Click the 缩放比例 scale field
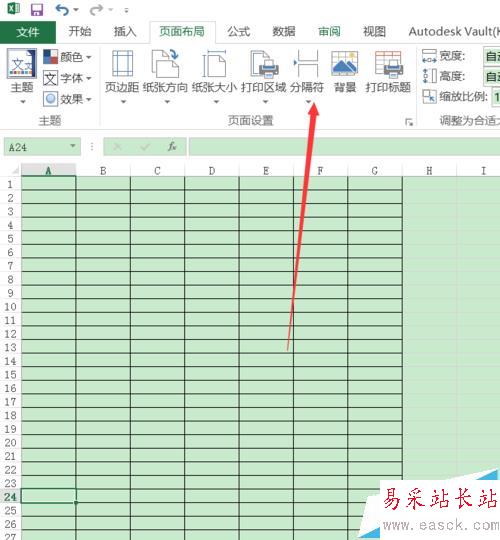The image size is (500, 540). tap(496, 97)
